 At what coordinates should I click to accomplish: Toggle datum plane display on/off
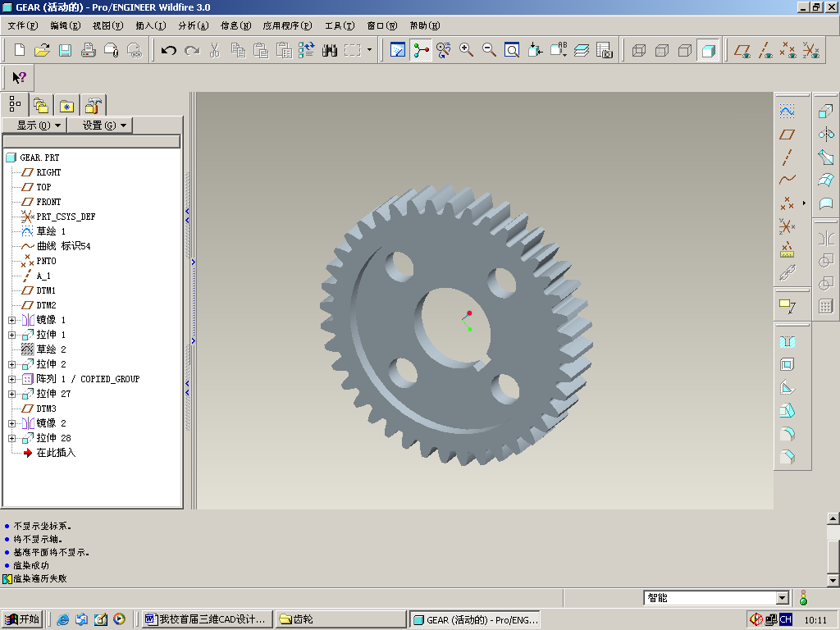tap(742, 51)
